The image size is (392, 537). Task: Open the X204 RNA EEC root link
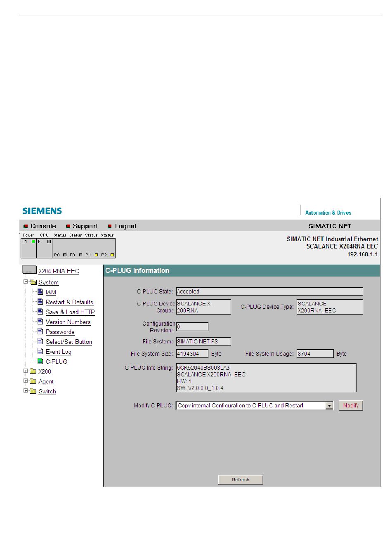(59, 271)
